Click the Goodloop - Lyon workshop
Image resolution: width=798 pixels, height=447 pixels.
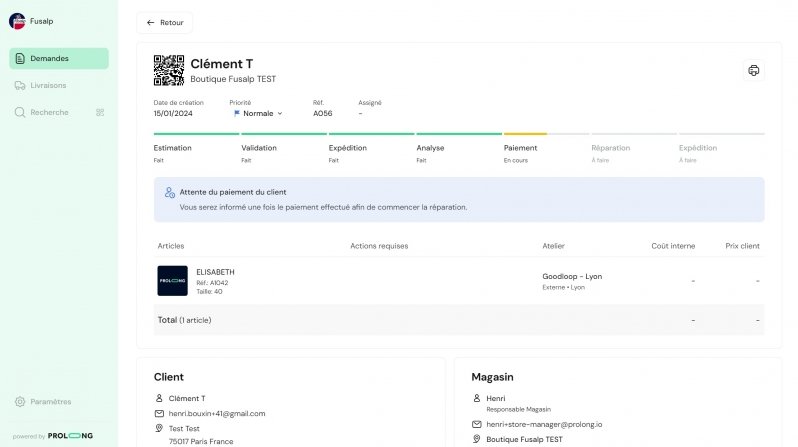pos(572,276)
